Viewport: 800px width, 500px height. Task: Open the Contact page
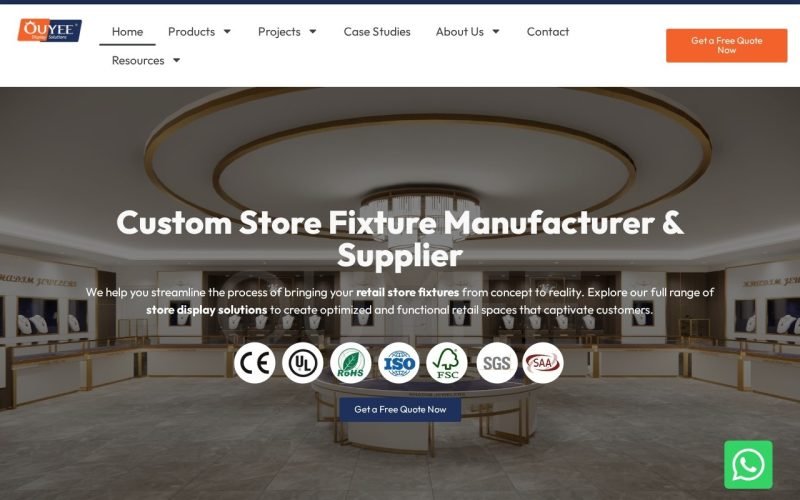547,32
